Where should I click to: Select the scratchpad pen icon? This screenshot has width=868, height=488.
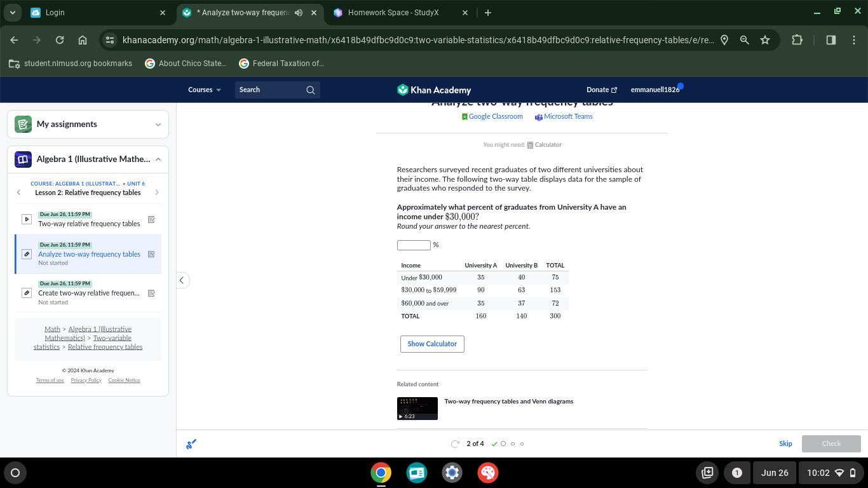tap(191, 444)
